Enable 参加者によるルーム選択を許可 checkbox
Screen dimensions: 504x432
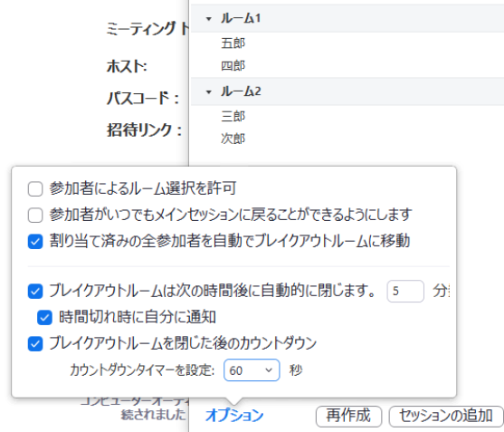coord(35,188)
